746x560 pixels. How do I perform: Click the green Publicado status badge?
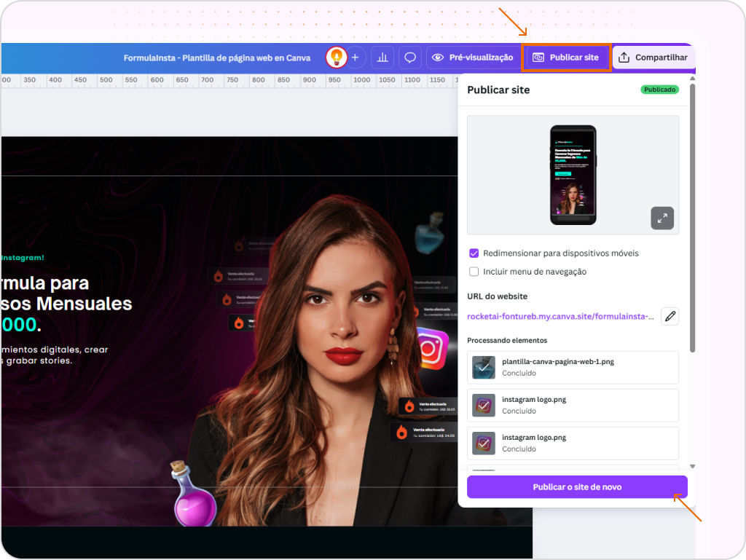click(659, 89)
